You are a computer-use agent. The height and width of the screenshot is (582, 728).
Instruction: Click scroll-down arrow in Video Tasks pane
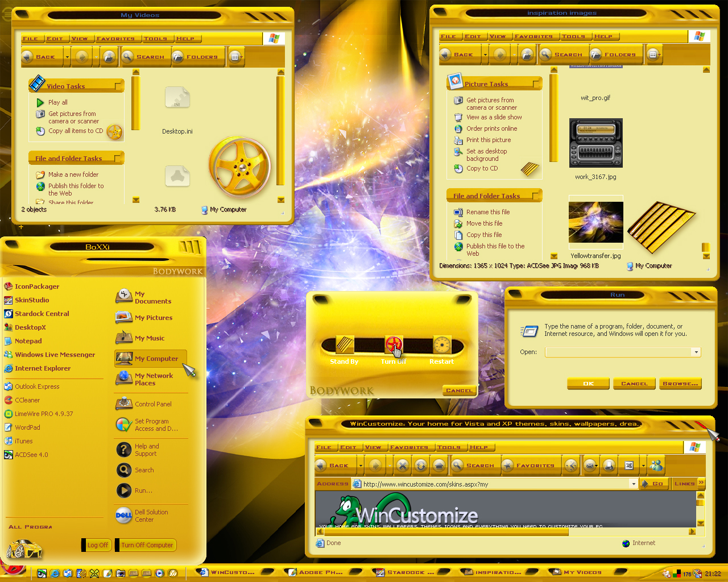tap(136, 199)
